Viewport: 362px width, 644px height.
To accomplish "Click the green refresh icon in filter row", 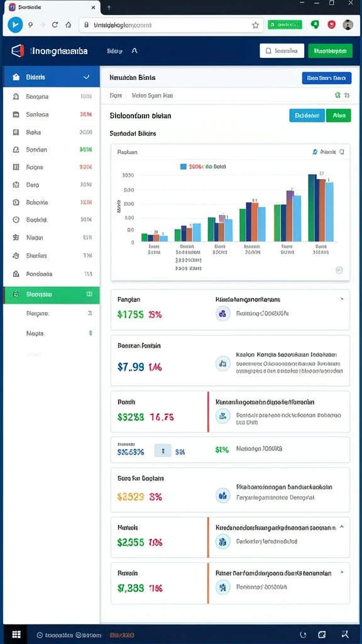I will point(337,96).
